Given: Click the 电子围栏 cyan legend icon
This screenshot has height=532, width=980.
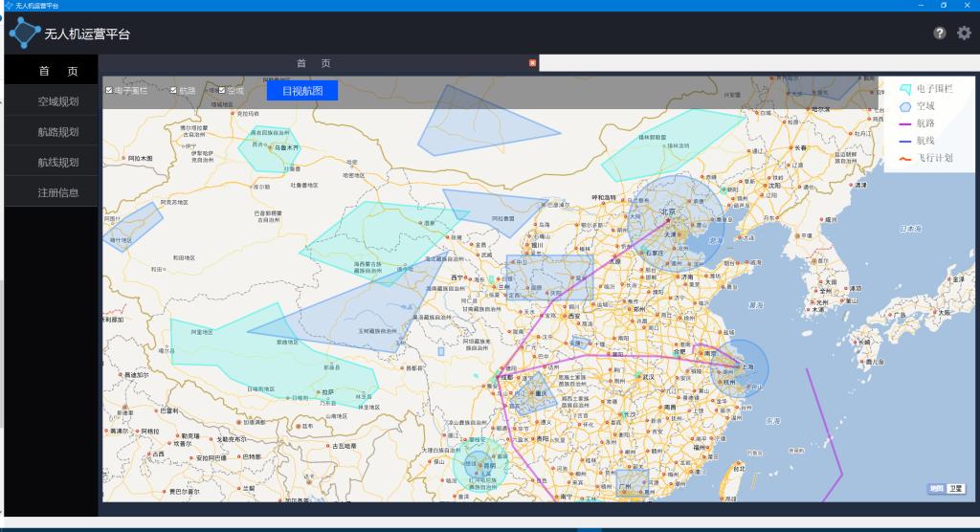Looking at the screenshot, I should (904, 89).
